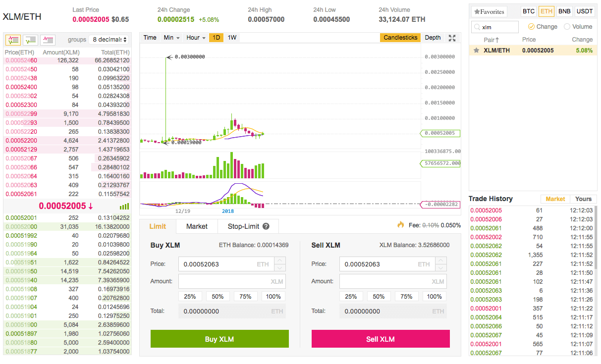The image size is (601, 364).
Task: Select the combined buy/sell order book view
Action: 13,40
